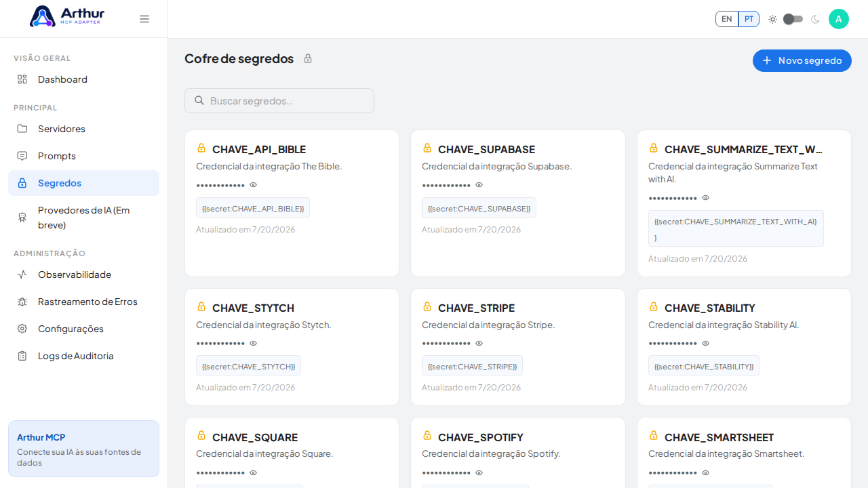Select Segredos in sidebar
Viewport: 868px width, 488px height.
click(83, 183)
